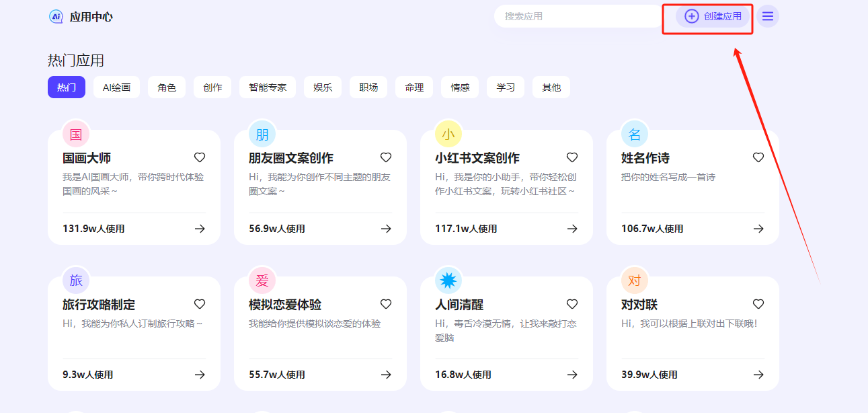Favorite 旅行攻略制定 with the heart icon
The width and height of the screenshot is (868, 413).
[200, 304]
